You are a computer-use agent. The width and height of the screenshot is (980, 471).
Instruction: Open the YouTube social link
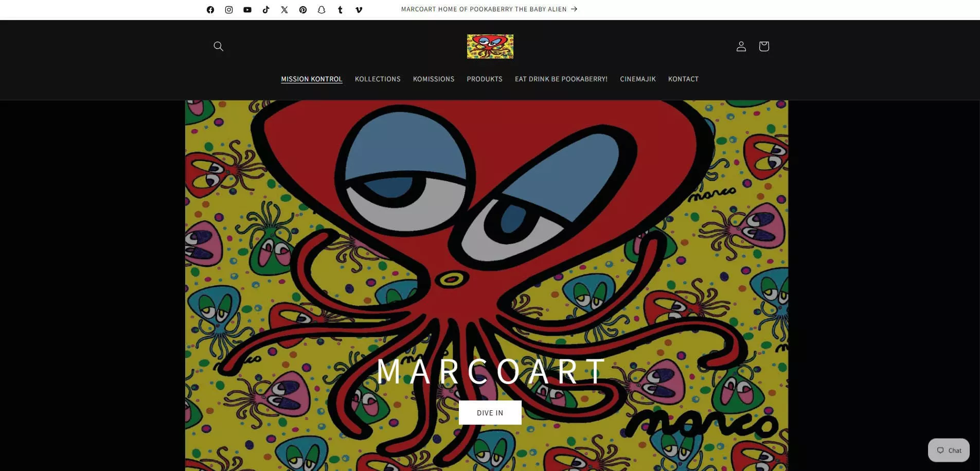(247, 10)
